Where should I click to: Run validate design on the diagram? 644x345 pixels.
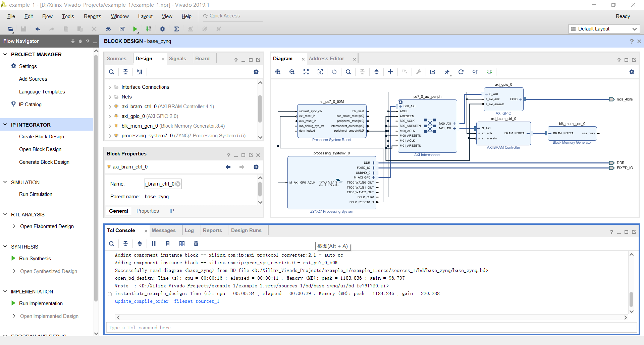[x=433, y=72]
